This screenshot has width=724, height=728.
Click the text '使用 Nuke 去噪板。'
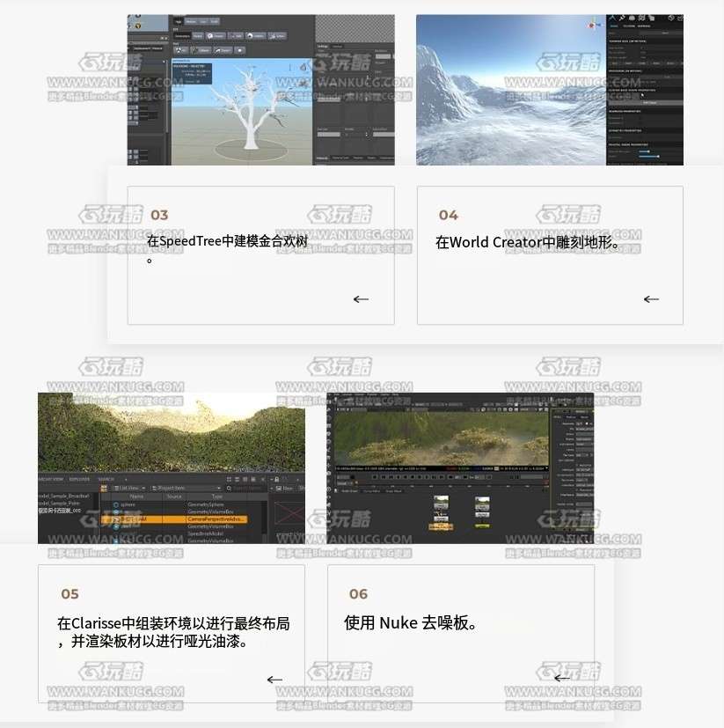coord(410,622)
